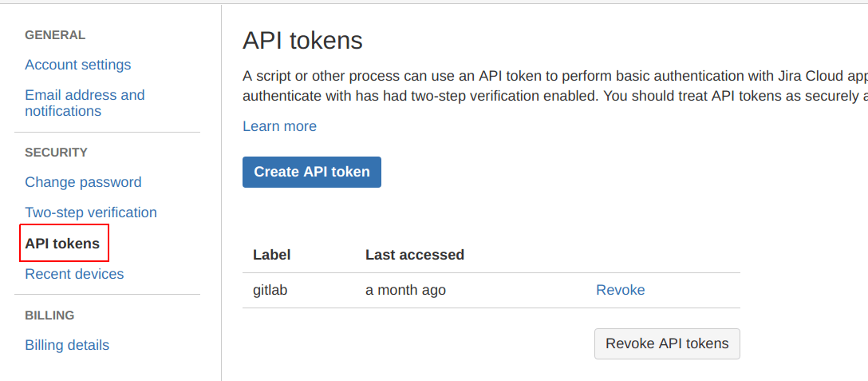Viewport: 868px width, 381px height.
Task: Revoke the gitlab token via its row link
Action: [620, 290]
